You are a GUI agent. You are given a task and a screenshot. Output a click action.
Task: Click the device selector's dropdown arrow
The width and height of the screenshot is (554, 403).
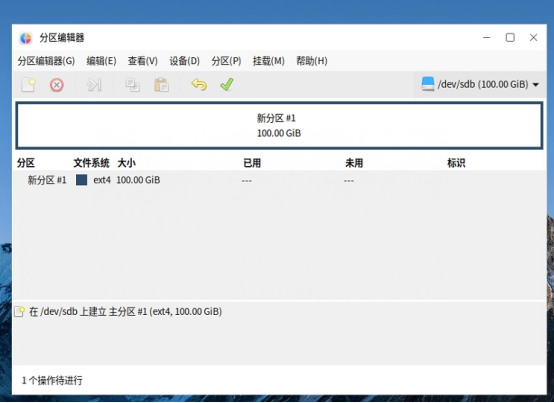(536, 85)
